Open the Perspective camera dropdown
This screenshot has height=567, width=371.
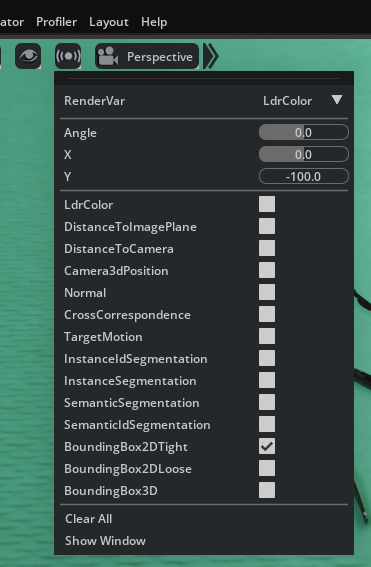[x=147, y=56]
